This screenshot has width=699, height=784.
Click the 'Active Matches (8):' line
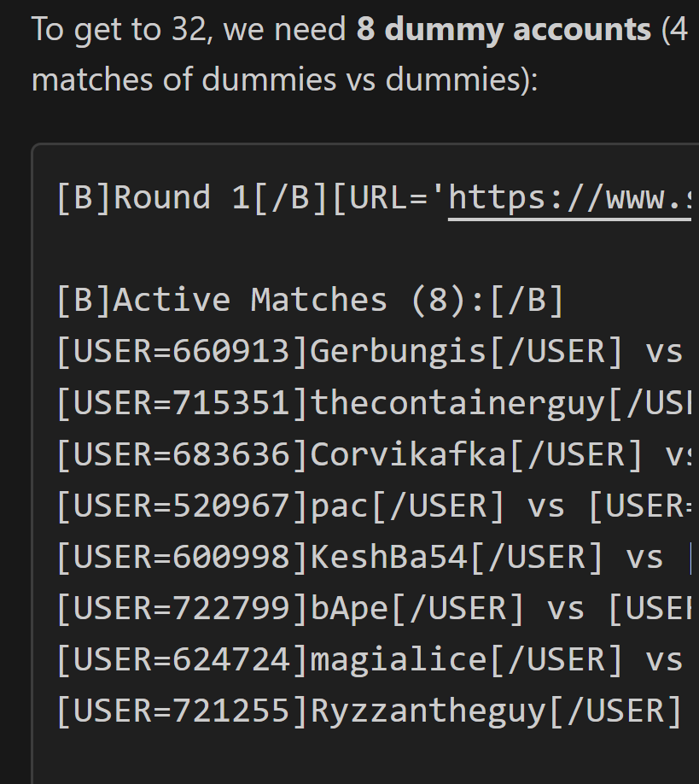(x=310, y=300)
